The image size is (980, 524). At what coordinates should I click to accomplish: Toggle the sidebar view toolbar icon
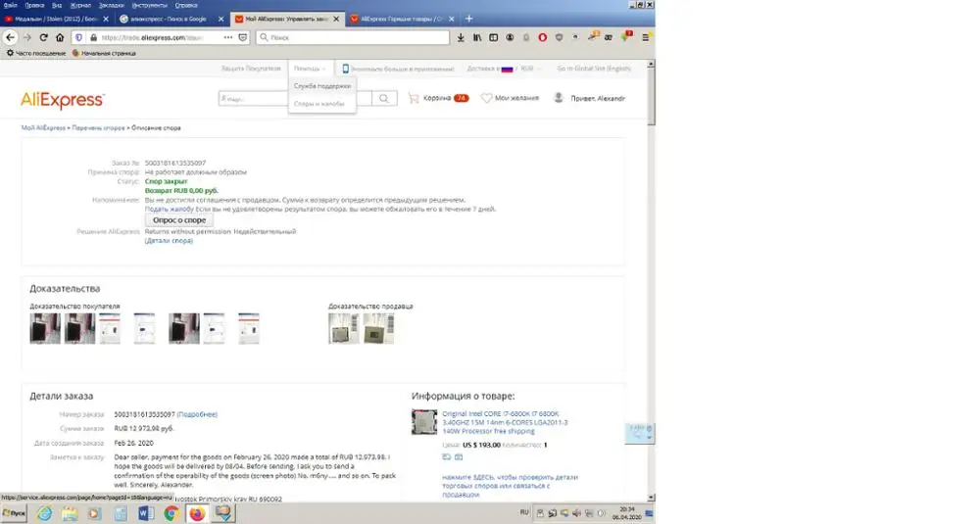point(493,37)
